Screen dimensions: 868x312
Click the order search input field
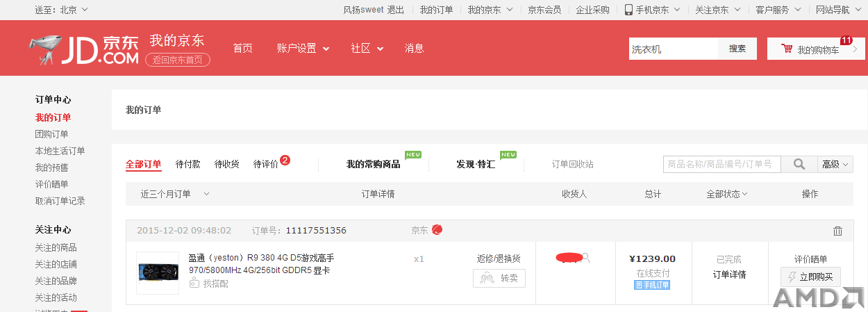point(721,164)
